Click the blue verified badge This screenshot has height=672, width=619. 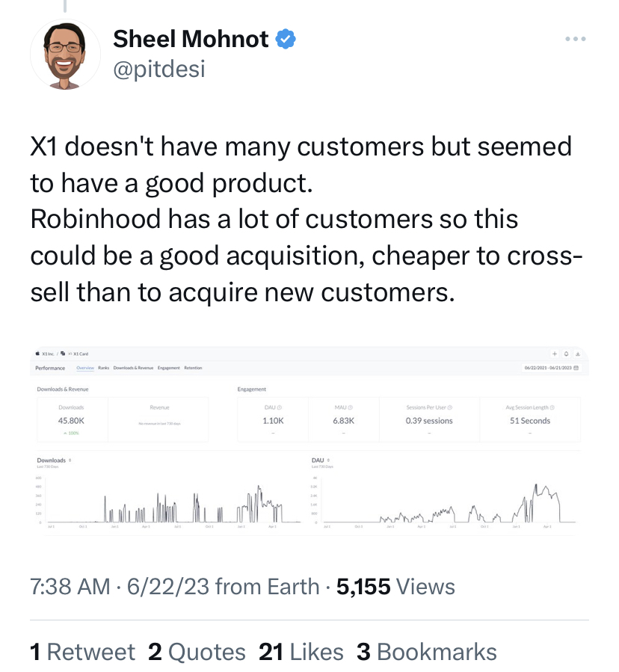pos(286,40)
